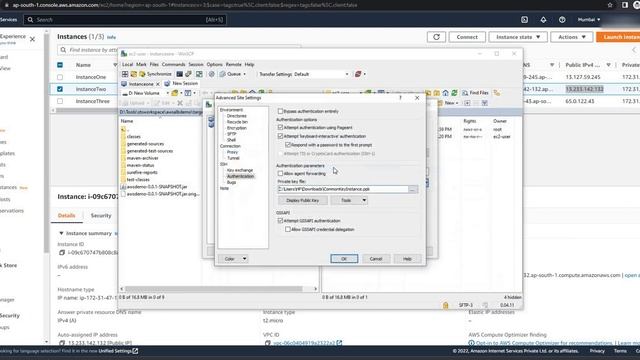This screenshot has width=640, height=360.
Task: Deselect the InstanceTwo row checkbox in AWS
Action: pyautogui.click(x=60, y=89)
